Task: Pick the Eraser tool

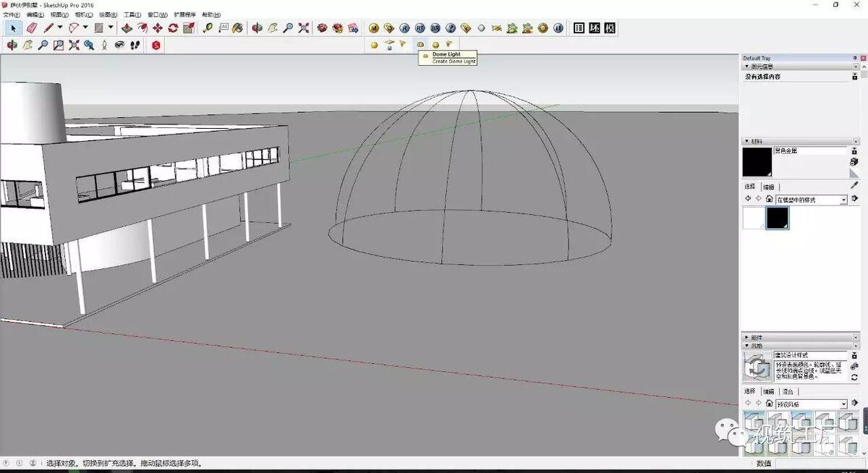Action: [x=31, y=28]
